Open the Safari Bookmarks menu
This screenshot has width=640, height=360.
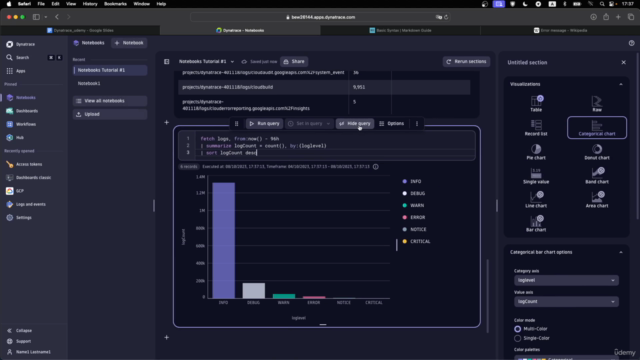115,4
